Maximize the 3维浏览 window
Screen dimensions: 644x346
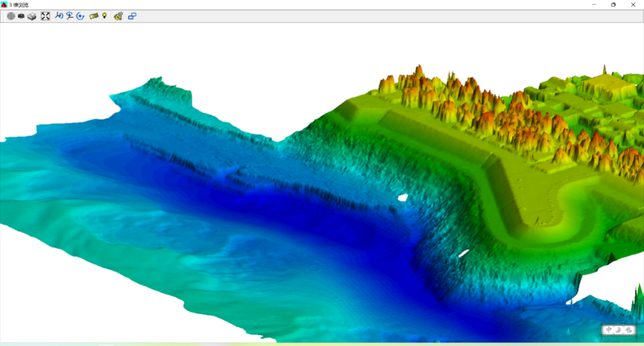(613, 5)
